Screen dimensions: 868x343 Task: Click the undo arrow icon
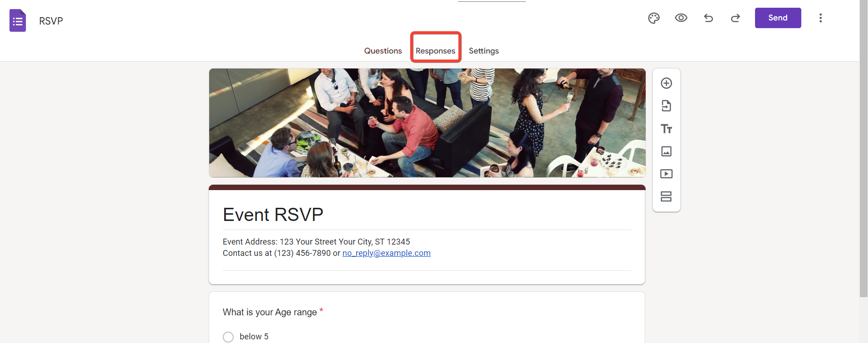(x=708, y=18)
